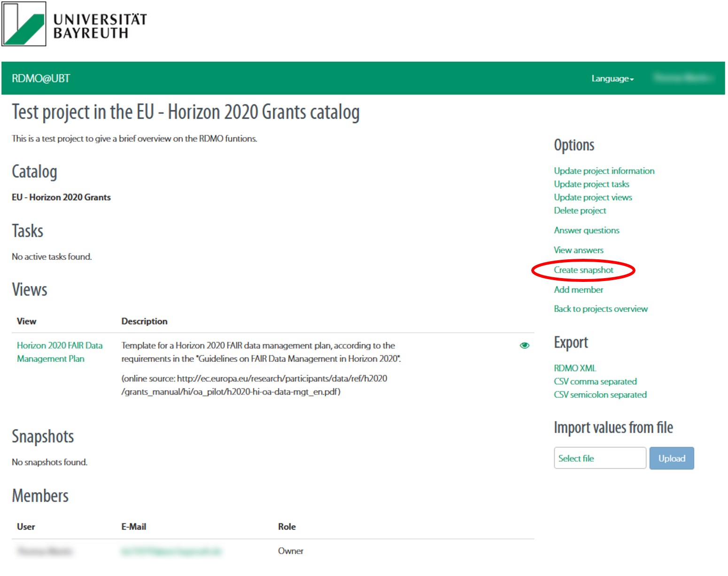Click the view's online source URL text
Viewport: 728px width, 576px height.
[x=254, y=385]
